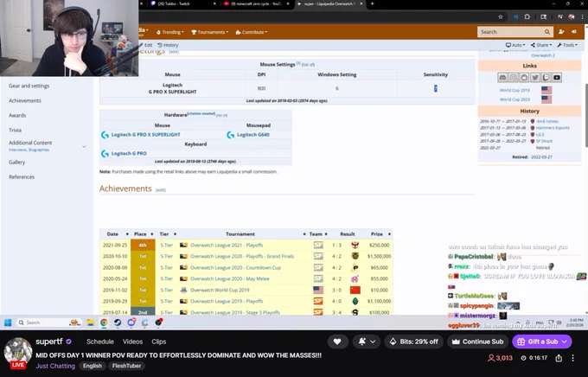Screen dimensions: 588x377
Task: Click the FleshTuber stream tag
Action: pos(127,366)
